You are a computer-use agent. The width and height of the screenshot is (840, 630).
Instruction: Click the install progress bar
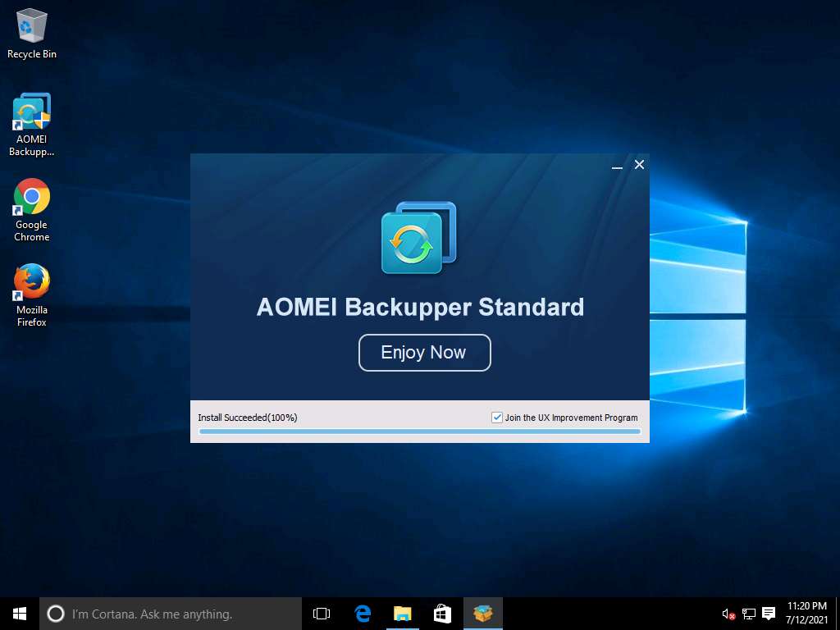tap(420, 431)
